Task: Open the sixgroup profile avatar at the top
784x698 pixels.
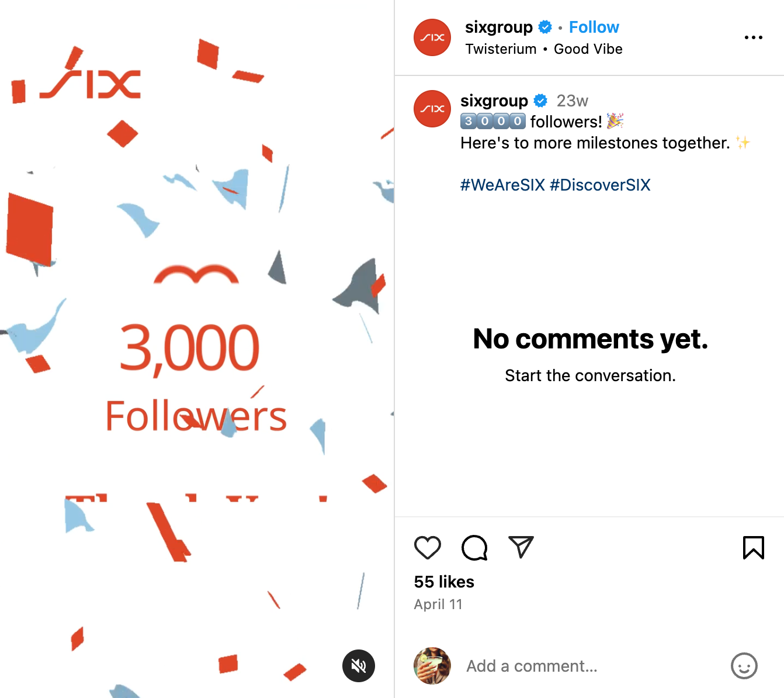Action: click(x=432, y=37)
